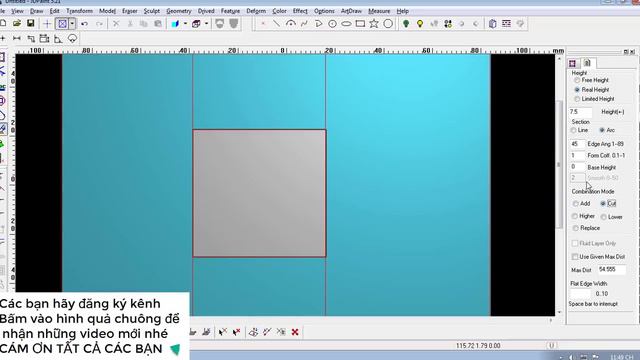Click the Flat Edge Width input field

click(x=580, y=293)
